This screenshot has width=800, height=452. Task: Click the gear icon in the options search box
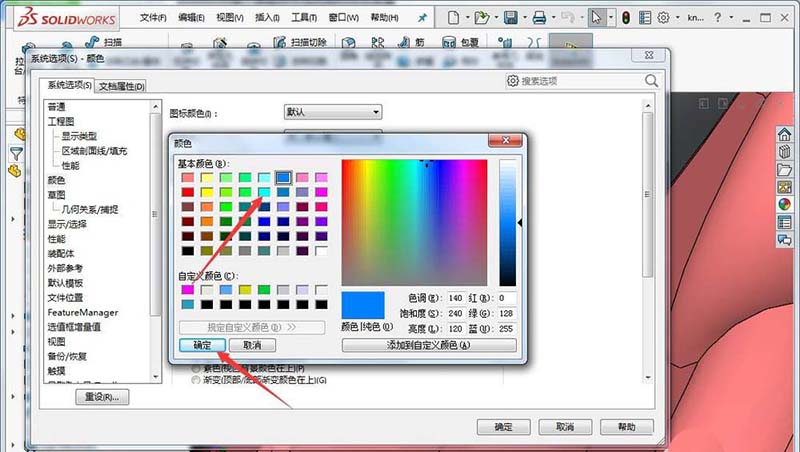513,81
